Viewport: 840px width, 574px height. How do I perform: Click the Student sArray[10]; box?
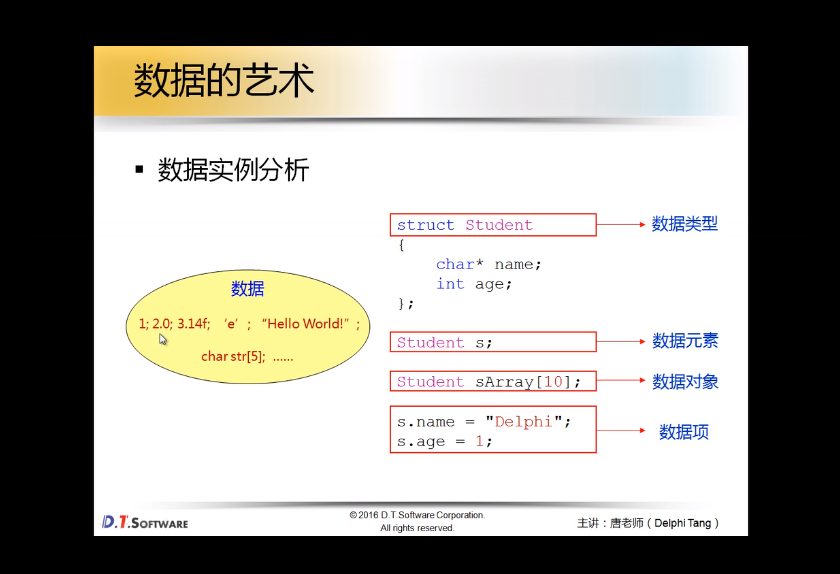[x=493, y=381]
